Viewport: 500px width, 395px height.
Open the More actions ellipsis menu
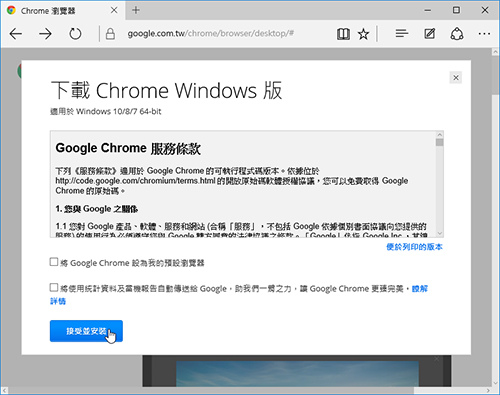(484, 34)
